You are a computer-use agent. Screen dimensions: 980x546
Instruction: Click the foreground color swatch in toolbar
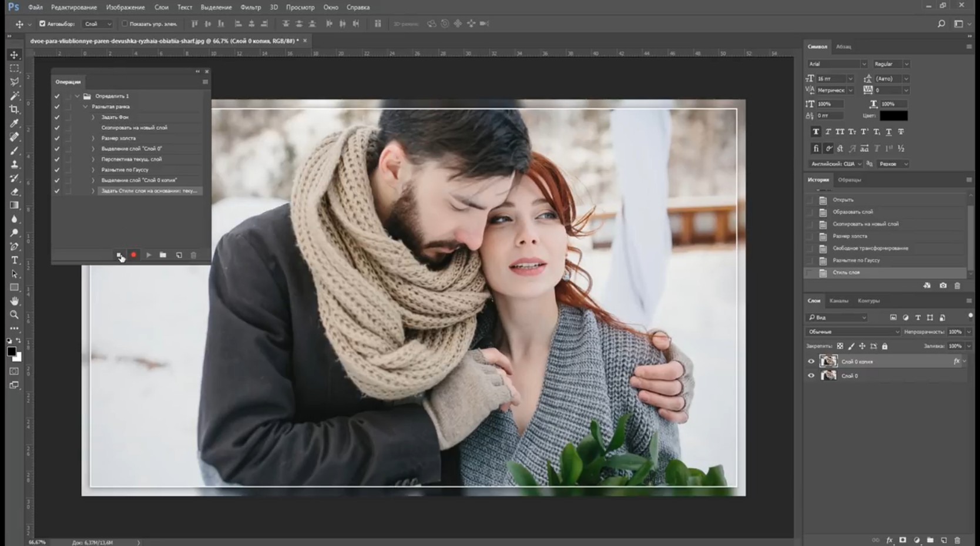pos(11,351)
